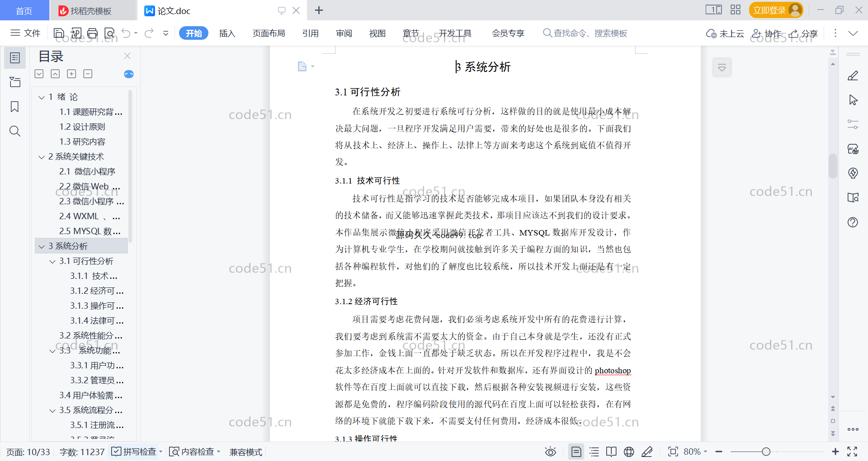
Task: Jump to 1.2 设计原则 in outline
Action: click(82, 127)
